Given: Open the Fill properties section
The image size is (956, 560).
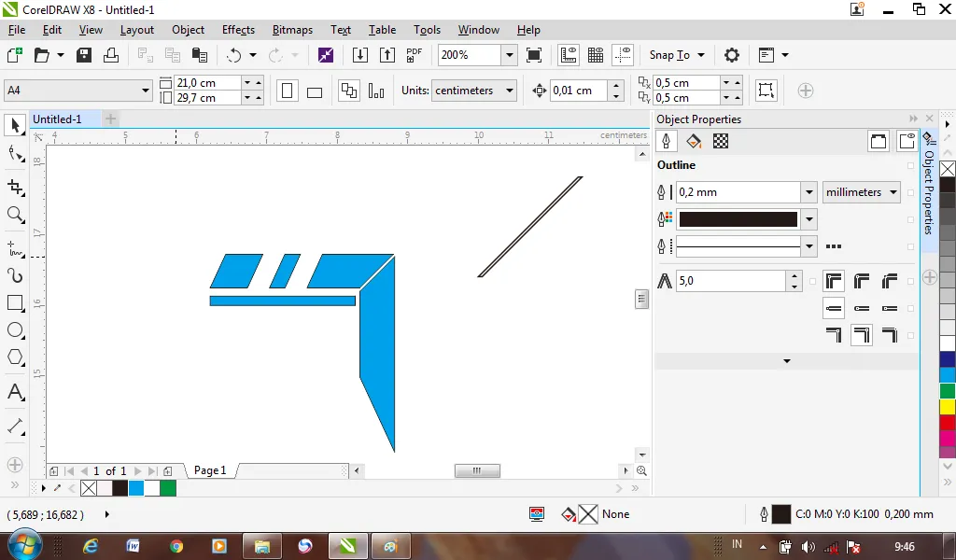Looking at the screenshot, I should click(x=694, y=141).
